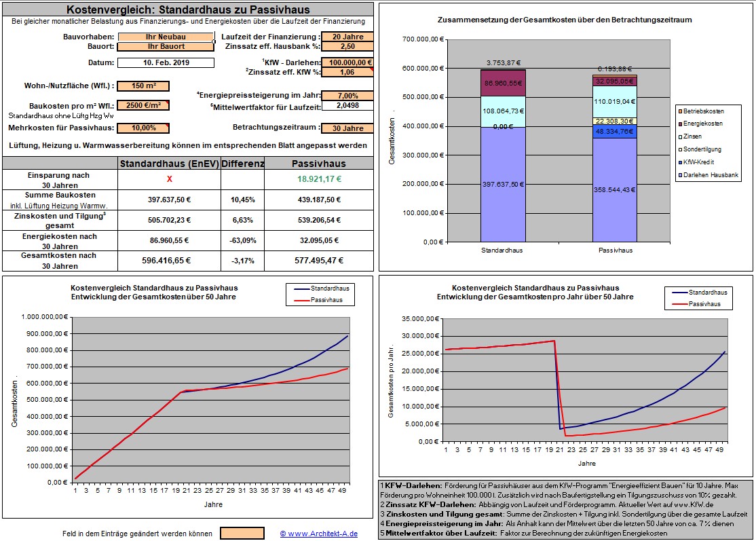Image resolution: width=756 pixels, height=541 pixels.
Task: Click the 'Summe Baukosten' row label
Action: 60,195
